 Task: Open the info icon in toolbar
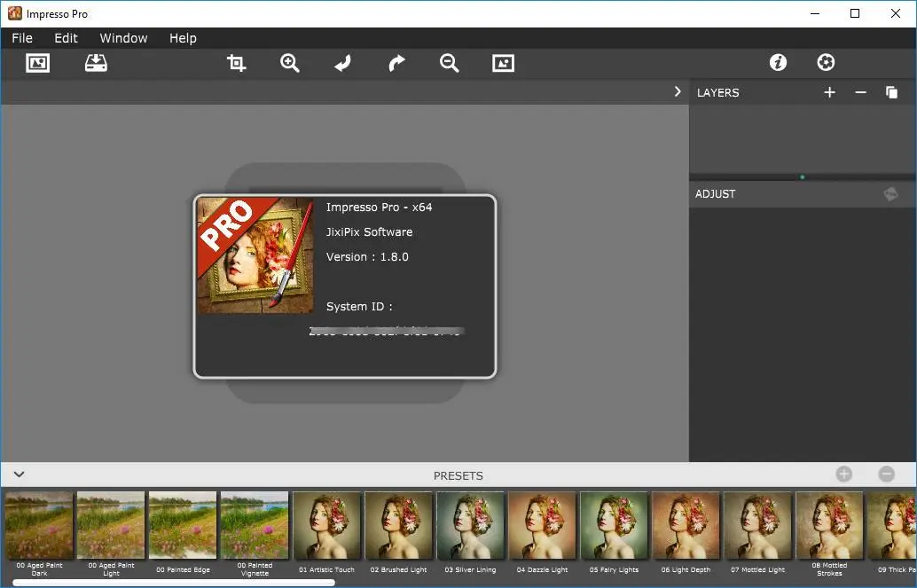point(778,62)
